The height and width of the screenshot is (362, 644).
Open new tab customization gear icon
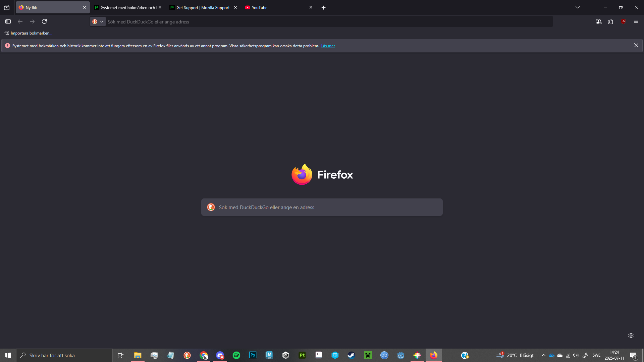(631, 336)
